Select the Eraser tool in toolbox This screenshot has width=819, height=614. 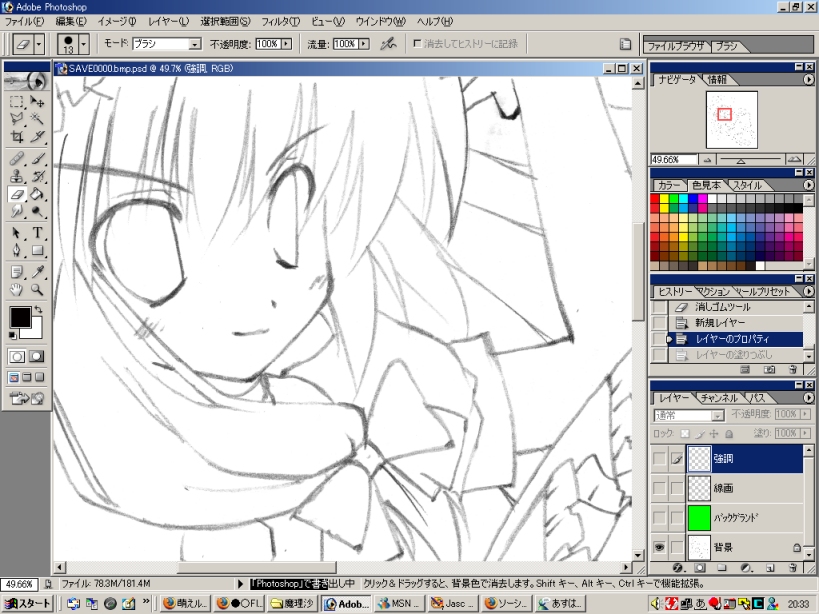(17, 194)
